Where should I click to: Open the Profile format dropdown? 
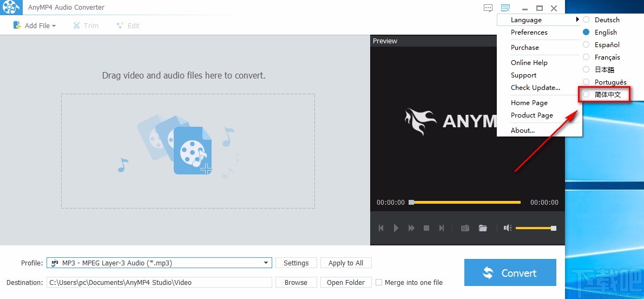pyautogui.click(x=266, y=263)
